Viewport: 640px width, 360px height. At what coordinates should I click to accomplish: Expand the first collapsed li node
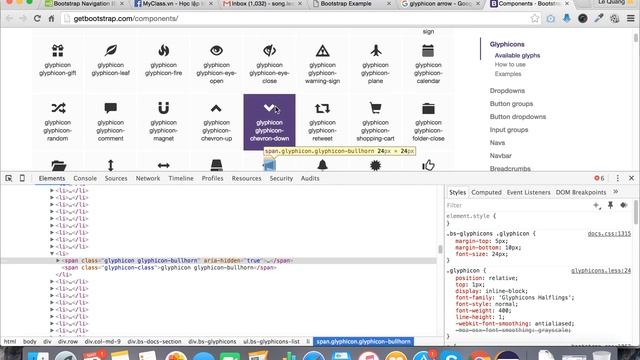pos(52,190)
